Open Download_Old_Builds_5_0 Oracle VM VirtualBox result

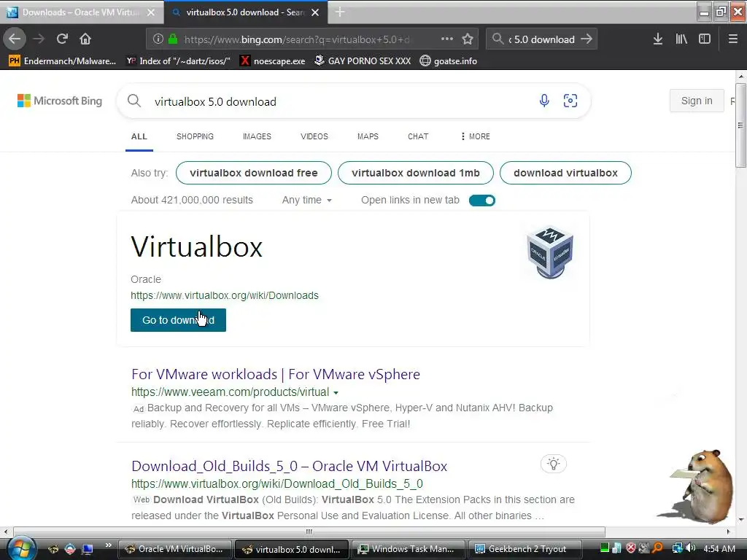point(289,466)
